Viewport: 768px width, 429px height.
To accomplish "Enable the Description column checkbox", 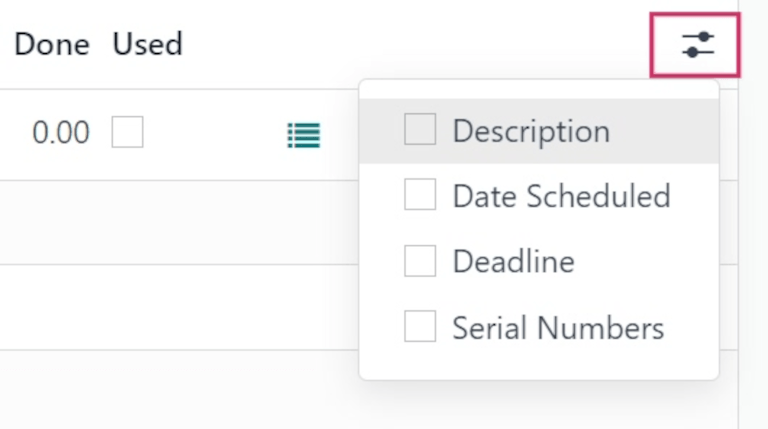I will (420, 130).
